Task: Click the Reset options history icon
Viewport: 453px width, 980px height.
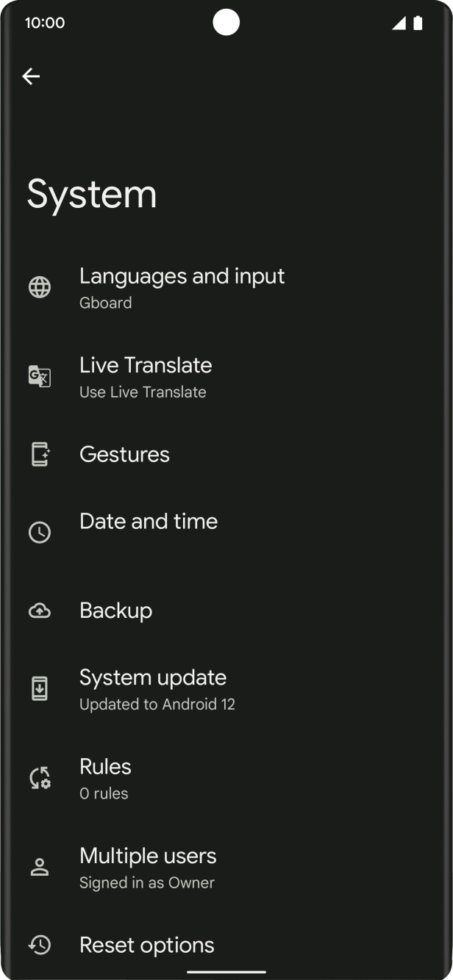Action: (39, 945)
